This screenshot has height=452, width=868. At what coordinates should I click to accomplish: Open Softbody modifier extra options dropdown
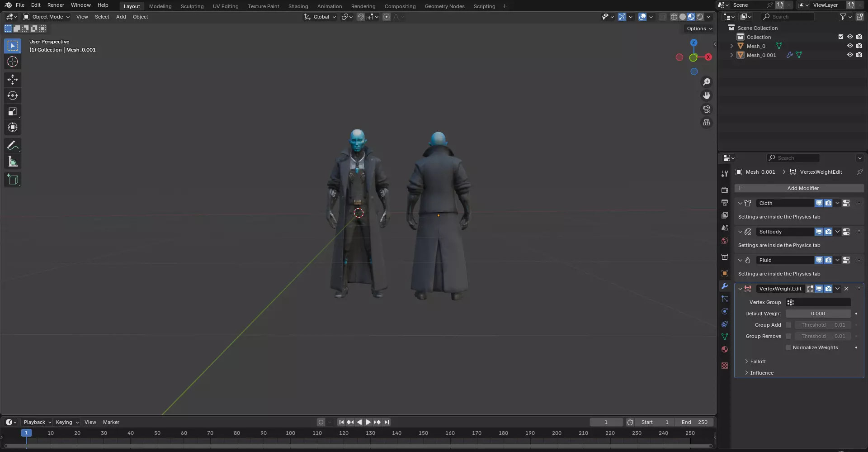point(837,232)
